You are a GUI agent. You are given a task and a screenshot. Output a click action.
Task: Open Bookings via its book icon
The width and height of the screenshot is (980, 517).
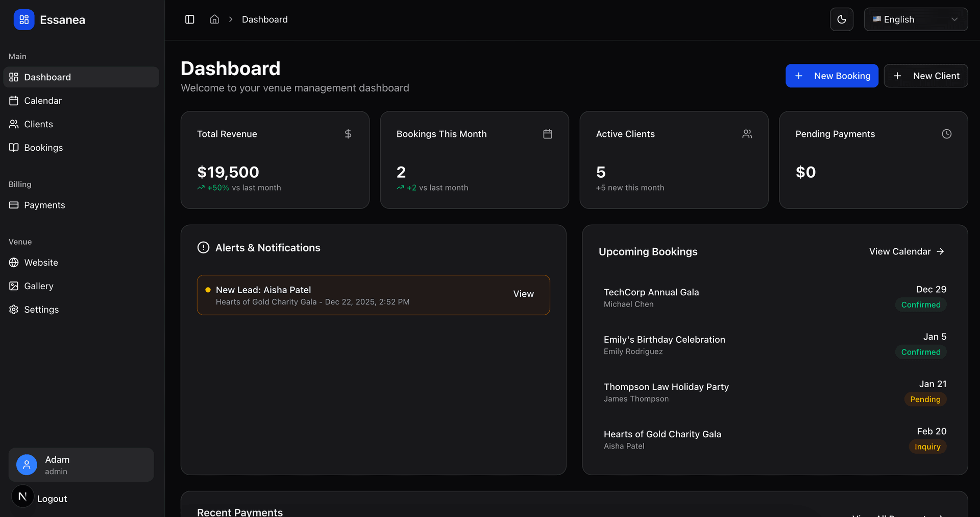coord(14,148)
